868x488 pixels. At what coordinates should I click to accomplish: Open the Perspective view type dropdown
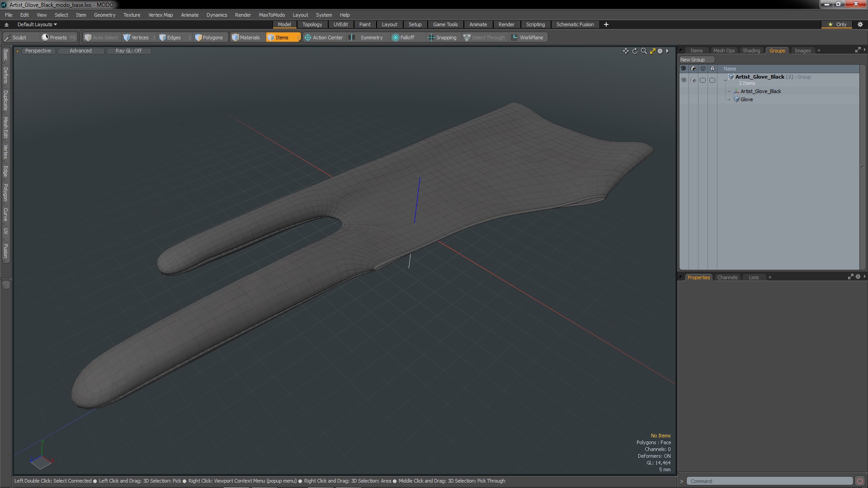tap(38, 51)
